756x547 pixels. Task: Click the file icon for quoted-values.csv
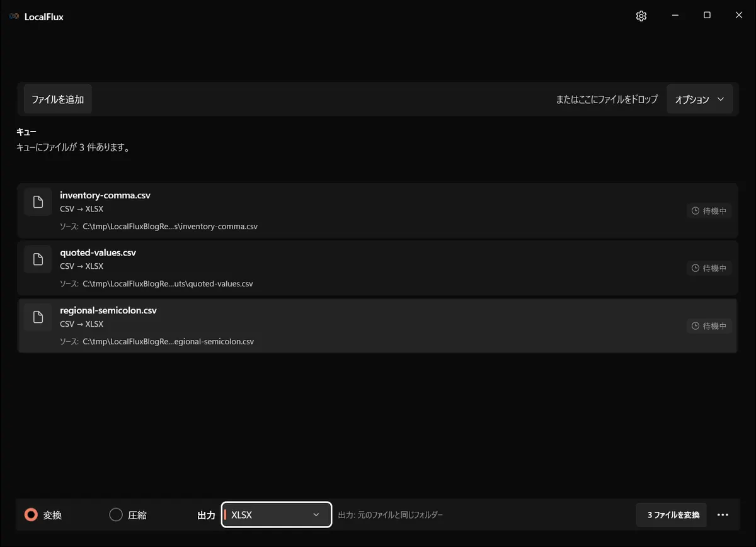pos(38,259)
